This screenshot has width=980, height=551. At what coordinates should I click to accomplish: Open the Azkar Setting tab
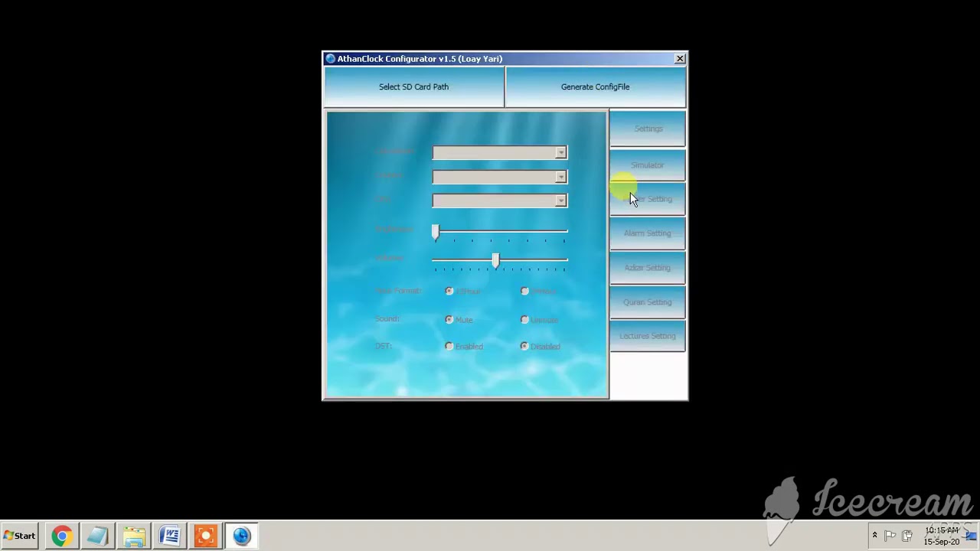[648, 267]
